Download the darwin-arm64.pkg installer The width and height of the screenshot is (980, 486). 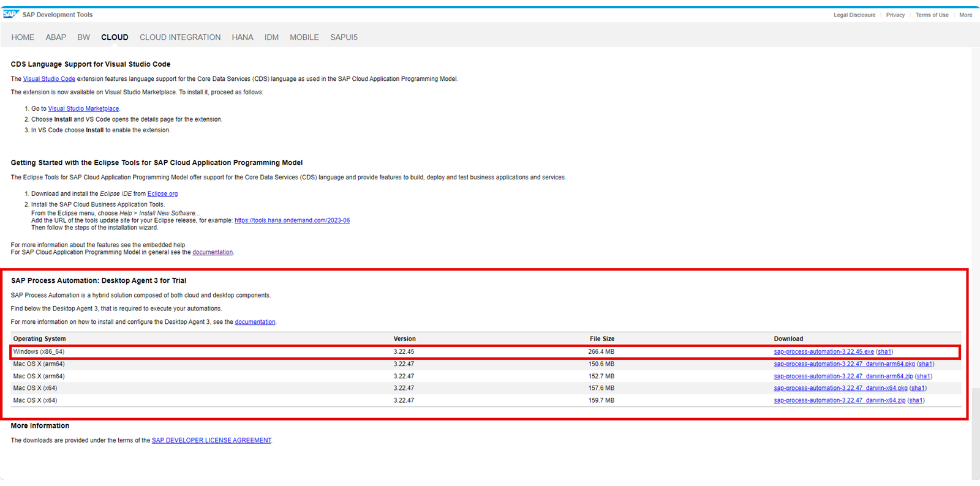[x=844, y=364]
